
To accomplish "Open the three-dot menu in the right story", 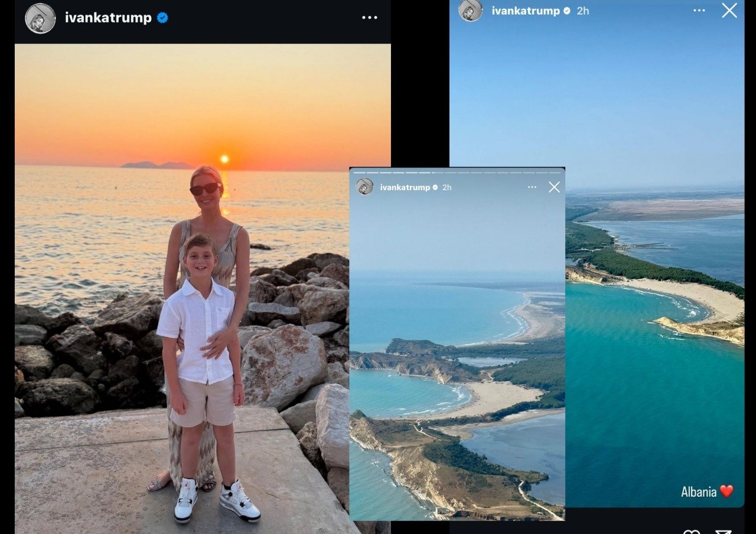I will (x=699, y=11).
